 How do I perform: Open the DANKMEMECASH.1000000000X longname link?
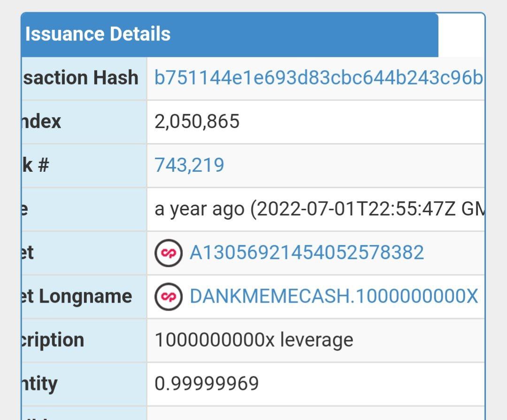334,297
